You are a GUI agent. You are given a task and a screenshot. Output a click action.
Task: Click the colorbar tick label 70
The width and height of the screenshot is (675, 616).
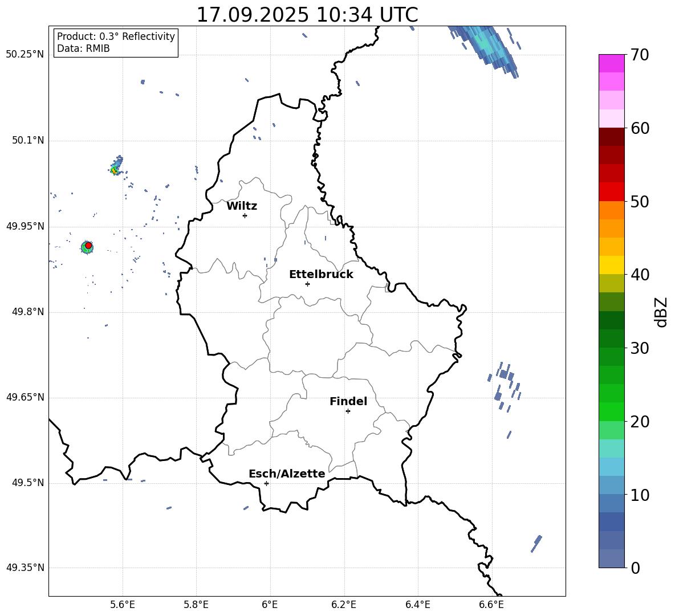(640, 55)
